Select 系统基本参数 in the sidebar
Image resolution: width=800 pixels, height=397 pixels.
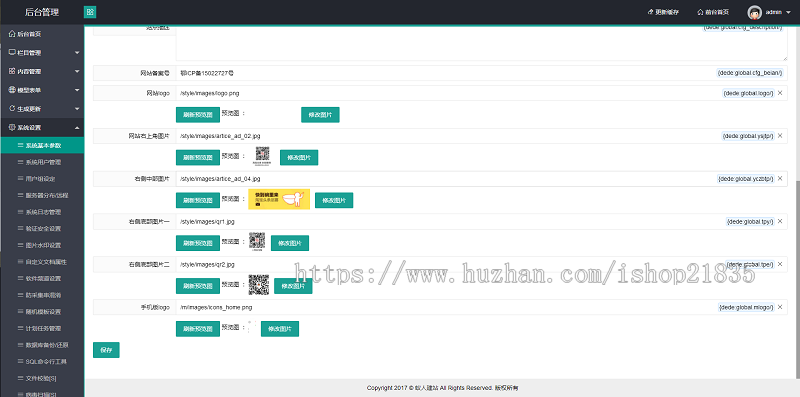42,145
